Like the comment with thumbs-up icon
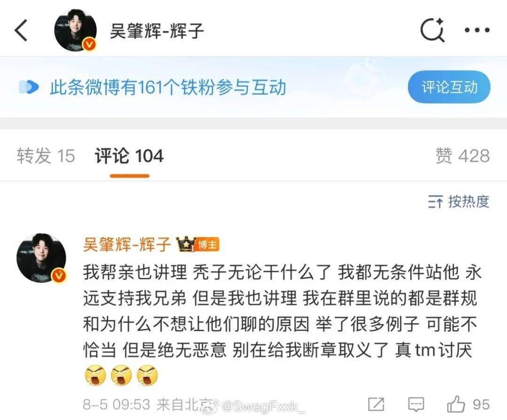 click(456, 404)
